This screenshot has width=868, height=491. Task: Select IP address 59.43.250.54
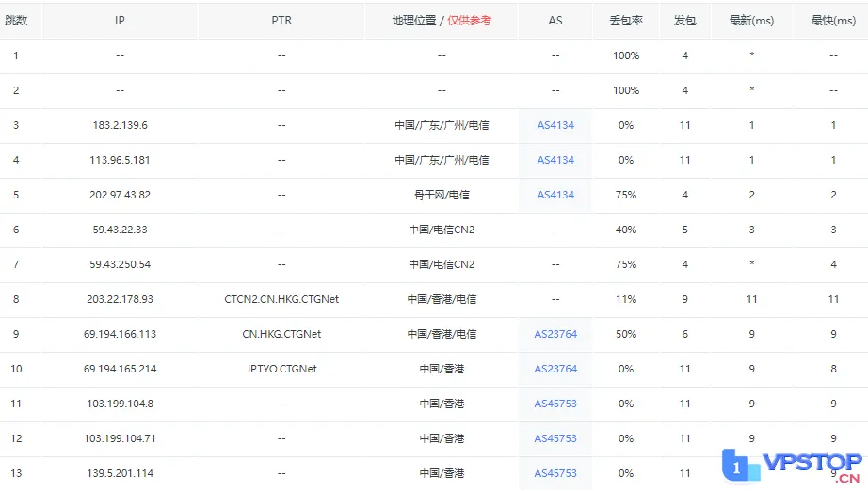[x=121, y=264]
